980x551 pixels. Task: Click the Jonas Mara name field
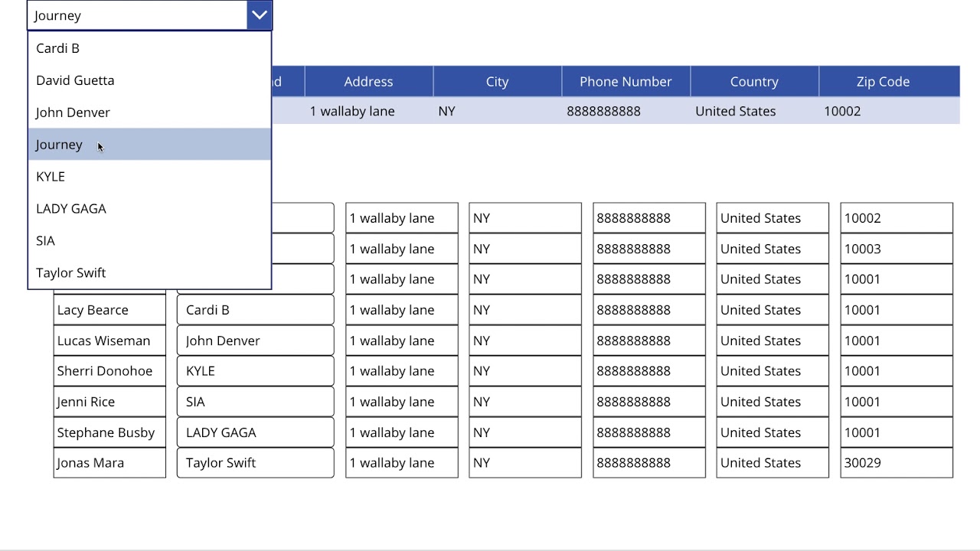109,463
